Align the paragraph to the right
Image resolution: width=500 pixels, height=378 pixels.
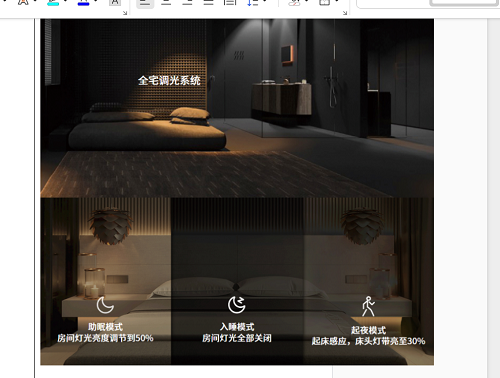[x=187, y=3]
